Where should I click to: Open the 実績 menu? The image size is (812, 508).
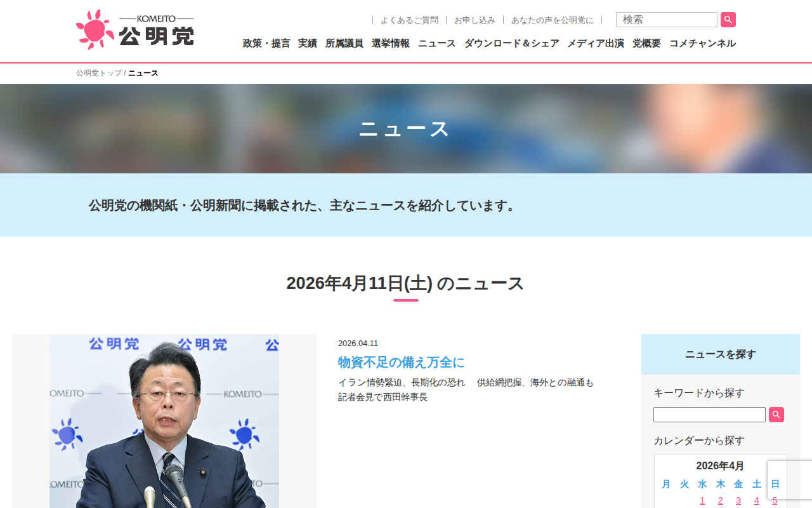point(308,43)
